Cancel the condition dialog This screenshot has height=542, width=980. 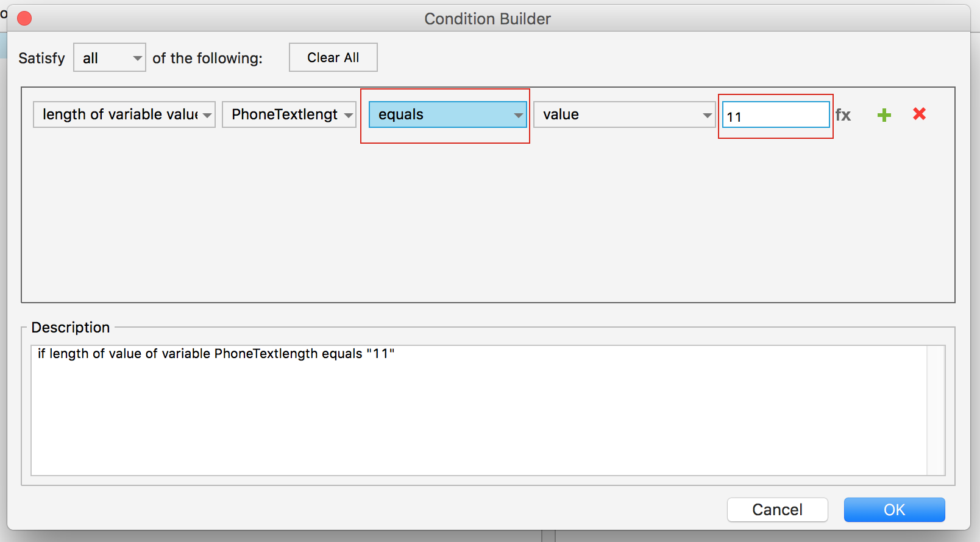(x=777, y=510)
